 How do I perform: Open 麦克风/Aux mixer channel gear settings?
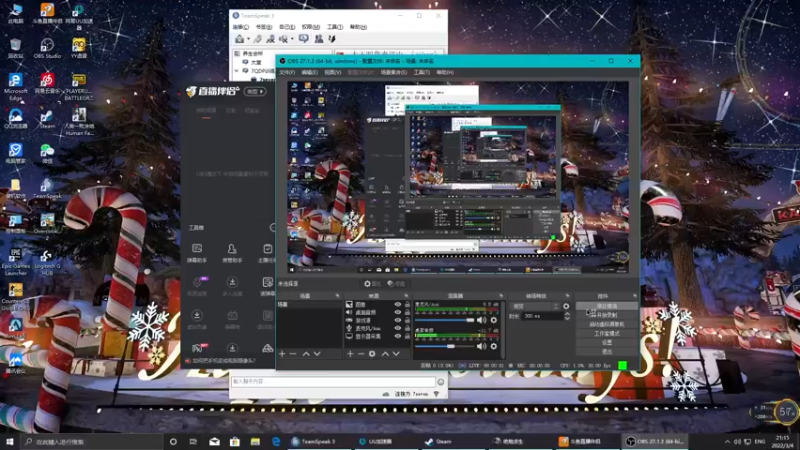(x=493, y=320)
